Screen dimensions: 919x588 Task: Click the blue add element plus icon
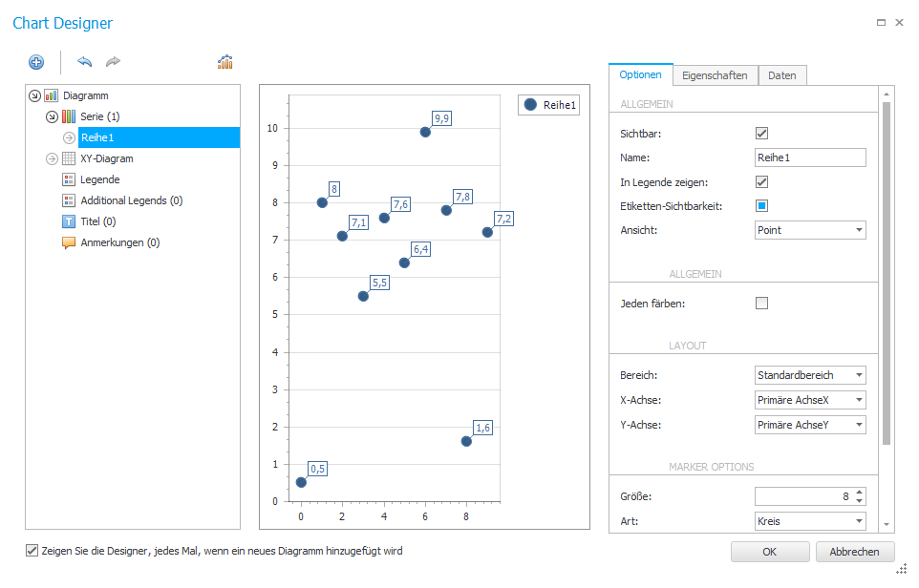coord(36,62)
